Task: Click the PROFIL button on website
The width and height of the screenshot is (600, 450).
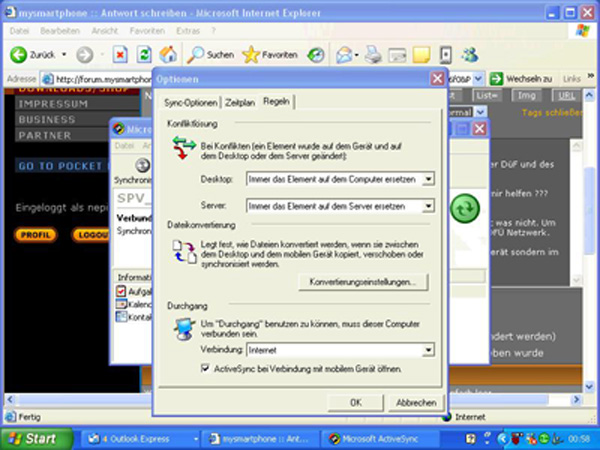Action: tap(36, 235)
